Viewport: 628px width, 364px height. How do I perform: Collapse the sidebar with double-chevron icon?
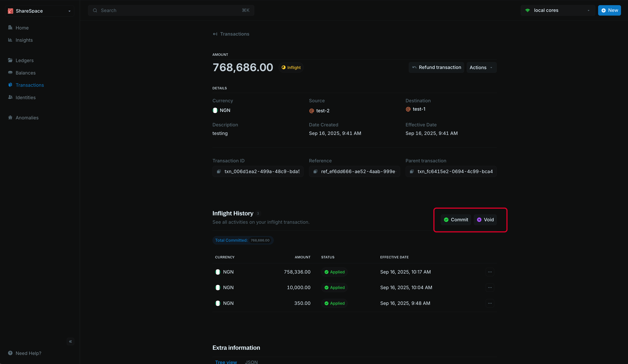coord(70,341)
